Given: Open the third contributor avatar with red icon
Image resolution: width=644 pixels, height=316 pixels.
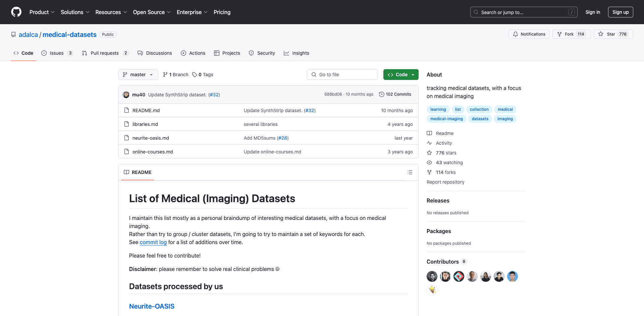Looking at the screenshot, I should coord(459,276).
